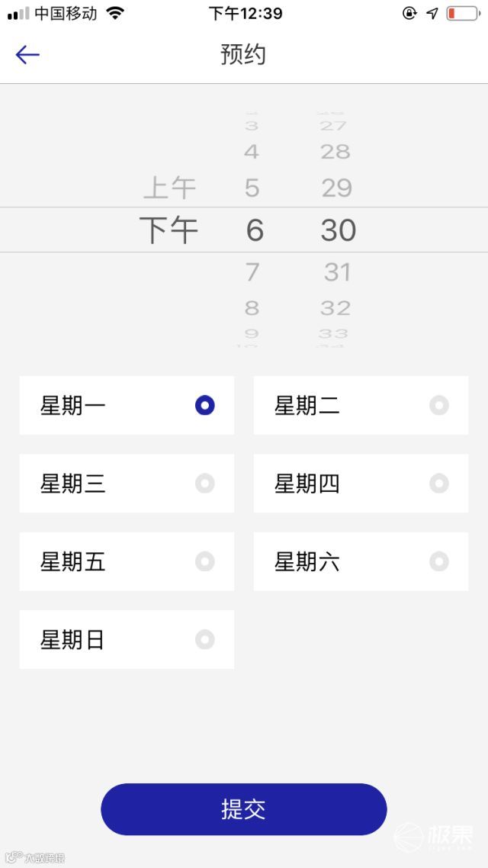
Task: Tap the blue back arrow
Action: click(27, 54)
